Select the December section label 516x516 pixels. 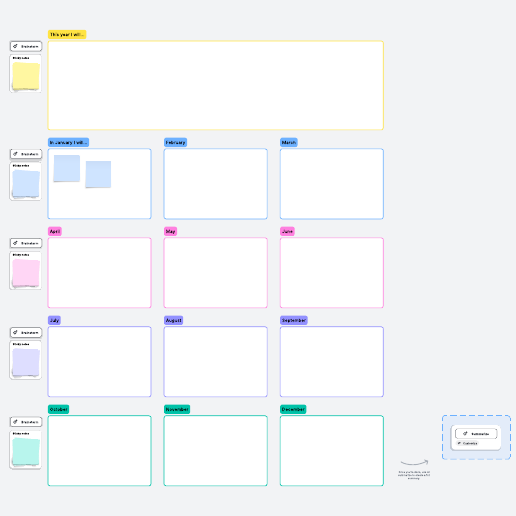pyautogui.click(x=293, y=409)
